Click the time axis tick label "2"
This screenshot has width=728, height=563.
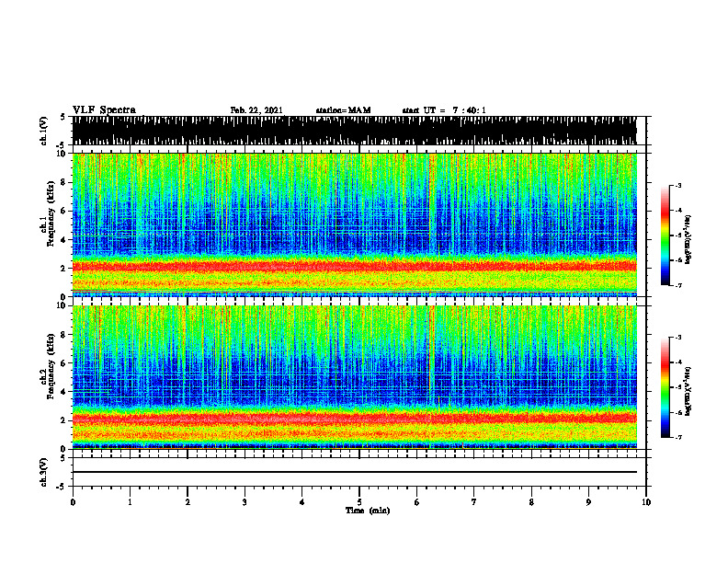click(188, 502)
